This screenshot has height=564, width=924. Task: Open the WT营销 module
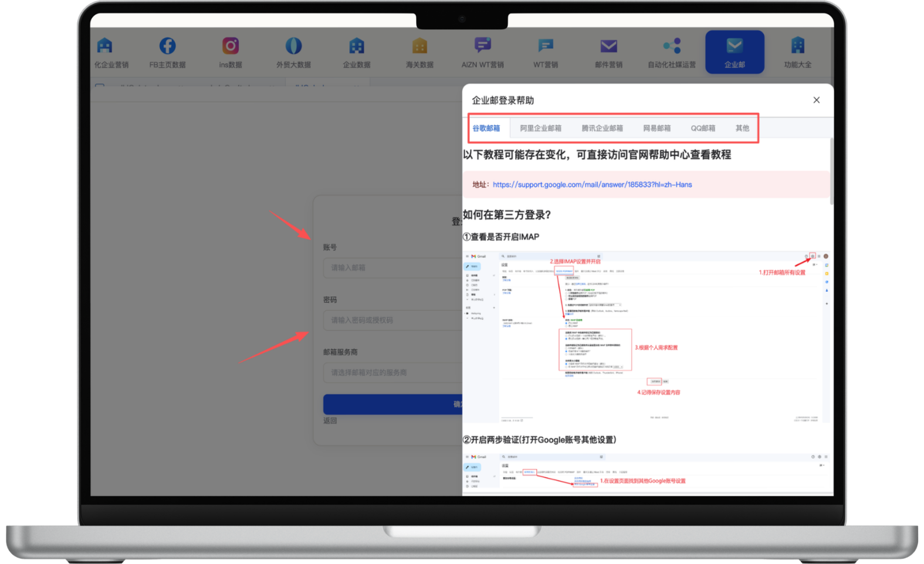coord(546,52)
